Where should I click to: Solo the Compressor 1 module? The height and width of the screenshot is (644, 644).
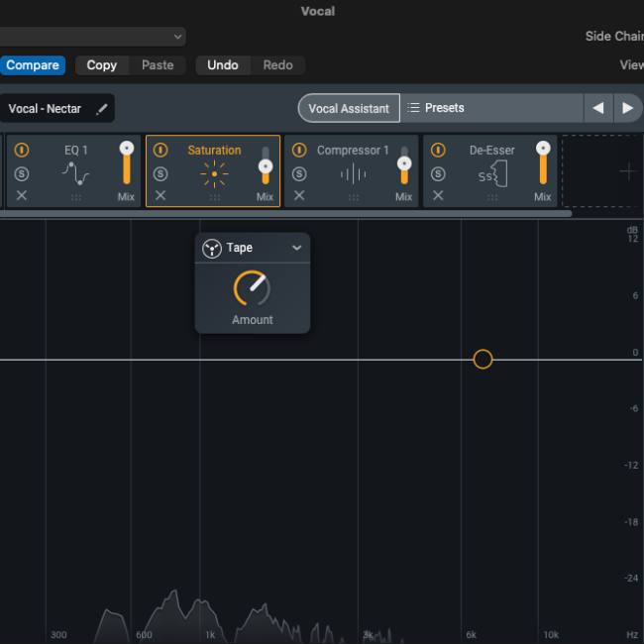coord(299,174)
